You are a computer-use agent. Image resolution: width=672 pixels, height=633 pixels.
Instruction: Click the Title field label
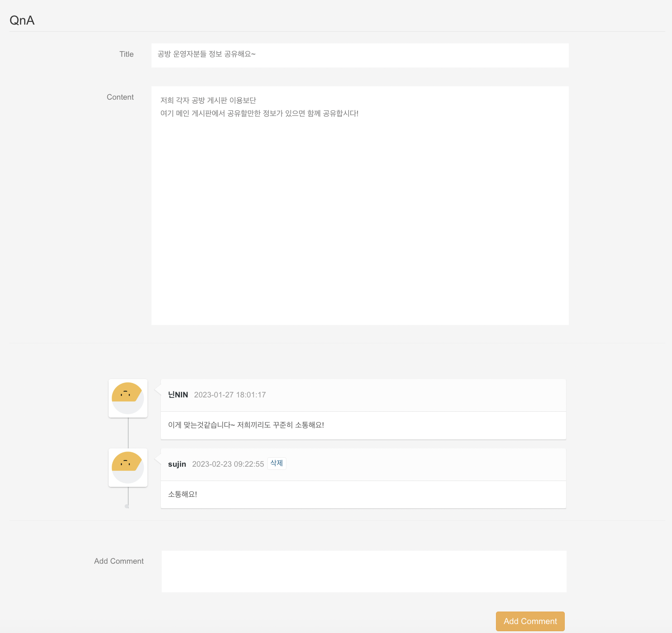click(126, 54)
